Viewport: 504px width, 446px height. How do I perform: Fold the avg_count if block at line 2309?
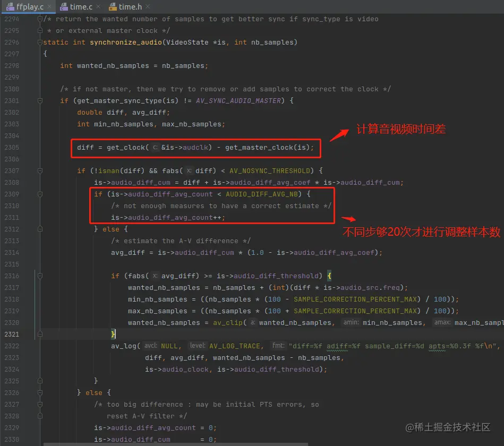tap(40, 194)
